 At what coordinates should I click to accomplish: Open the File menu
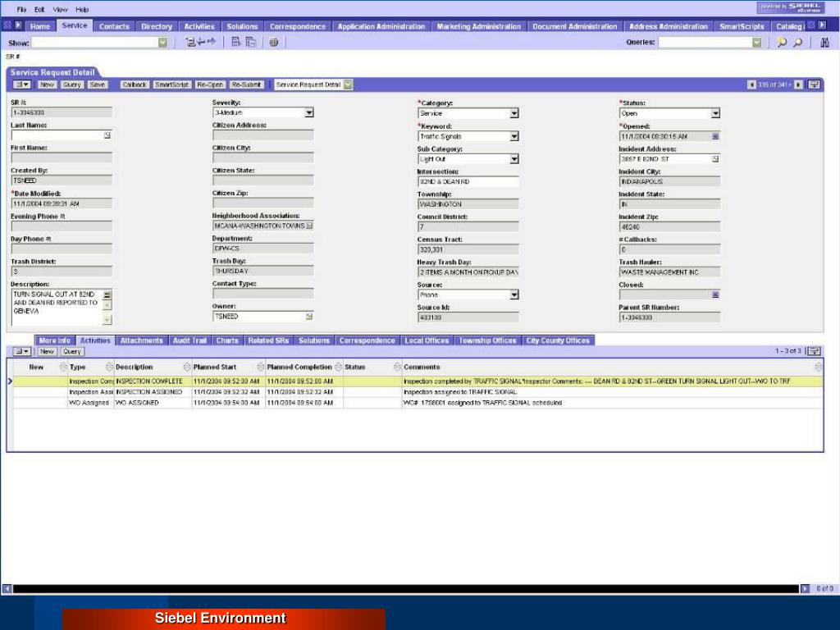point(21,9)
